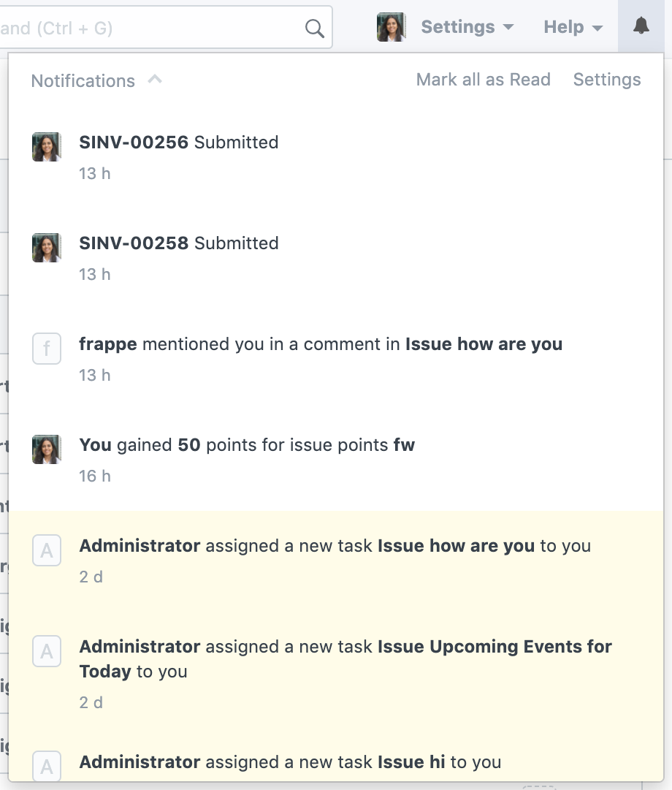The height and width of the screenshot is (790, 672).
Task: Open the SINV-00256 Submitted notification
Action: pyautogui.click(x=179, y=143)
